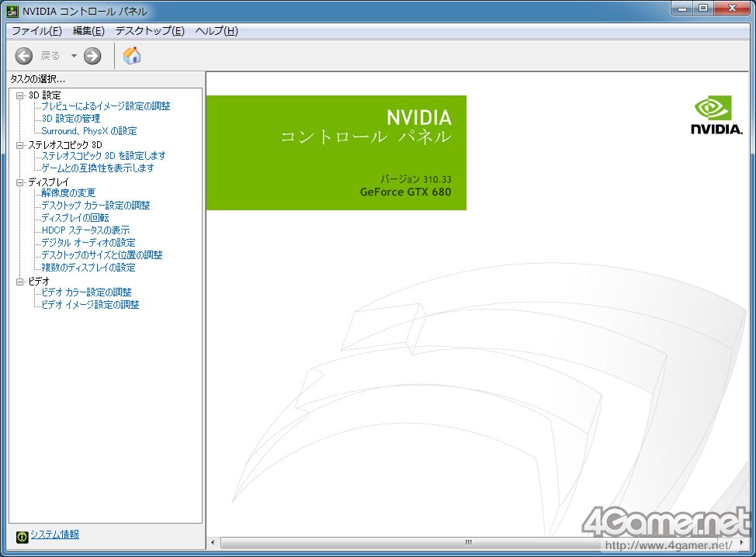Click the horizontal scrollbar thumb
The height and width of the screenshot is (557, 756).
pos(468,542)
